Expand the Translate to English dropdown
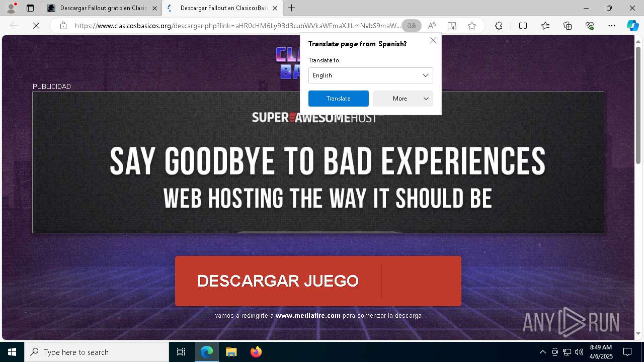 pos(371,75)
